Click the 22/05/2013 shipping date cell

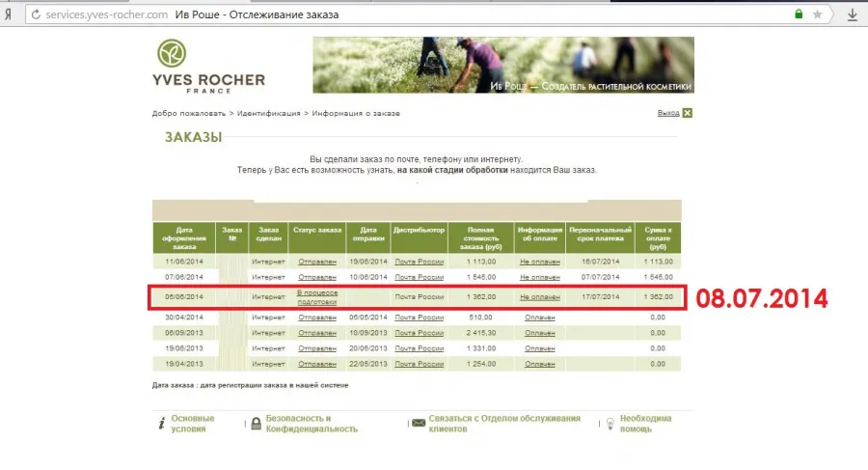pyautogui.click(x=368, y=364)
